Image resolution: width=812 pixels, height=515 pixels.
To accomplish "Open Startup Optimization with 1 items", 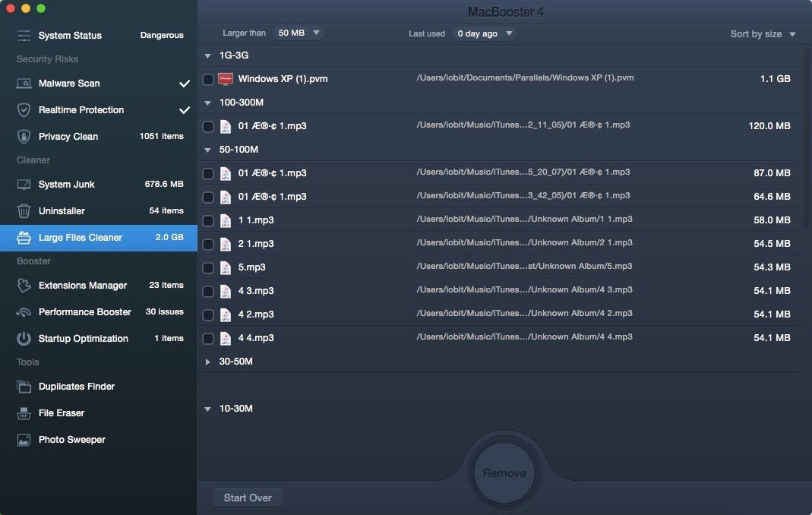I will [x=99, y=338].
